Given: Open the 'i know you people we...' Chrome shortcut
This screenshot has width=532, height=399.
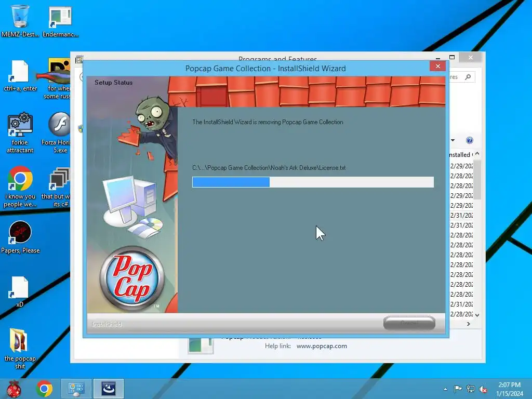Looking at the screenshot, I should click(x=20, y=186).
